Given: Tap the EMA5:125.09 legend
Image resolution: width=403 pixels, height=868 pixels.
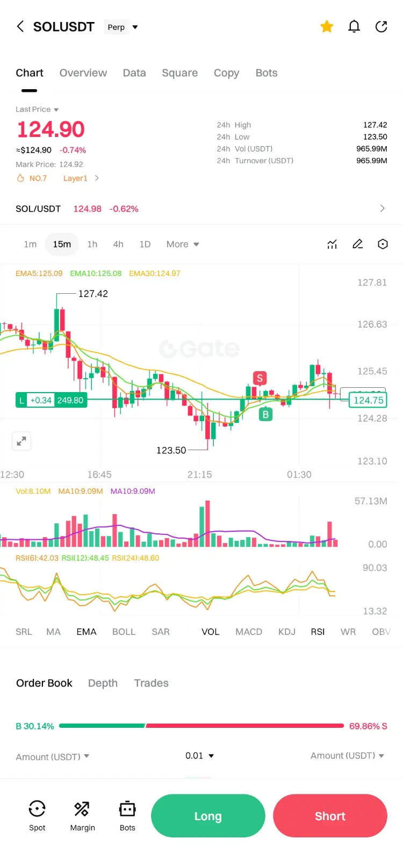Looking at the screenshot, I should (39, 273).
